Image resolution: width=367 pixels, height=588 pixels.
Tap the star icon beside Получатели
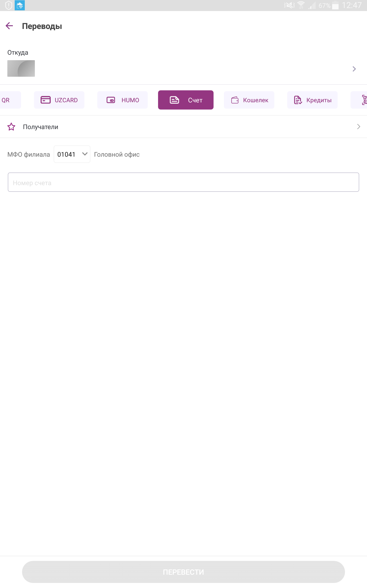click(x=11, y=127)
